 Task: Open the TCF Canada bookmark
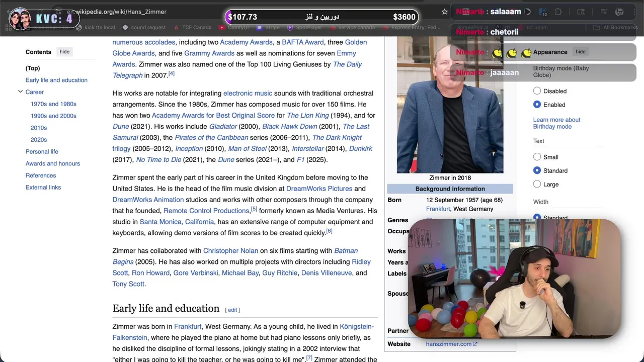click(x=193, y=28)
